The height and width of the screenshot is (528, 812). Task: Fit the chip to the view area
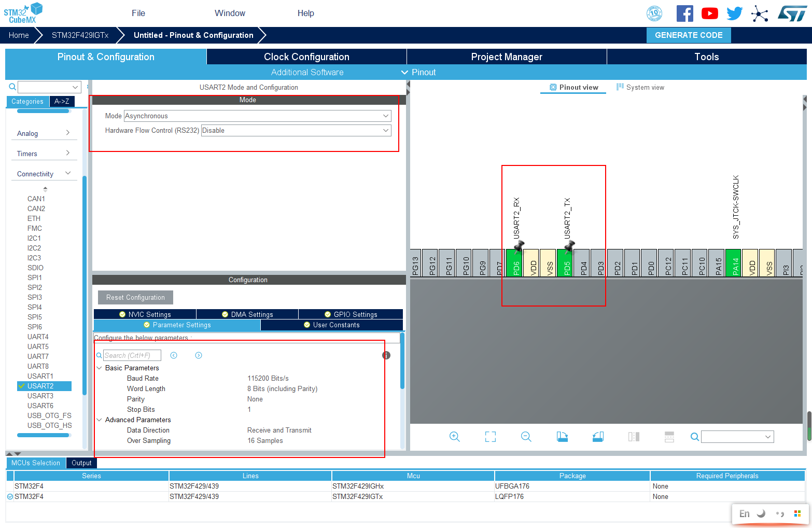pyautogui.click(x=491, y=437)
